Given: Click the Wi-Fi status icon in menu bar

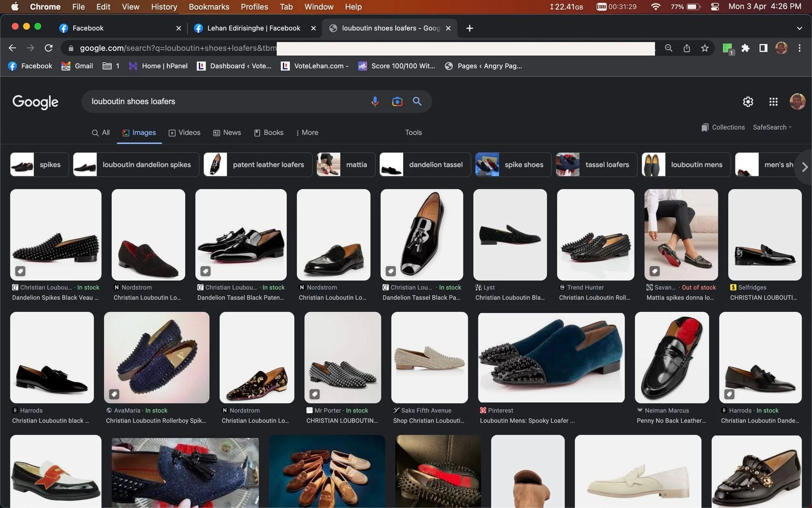Looking at the screenshot, I should tap(655, 7).
